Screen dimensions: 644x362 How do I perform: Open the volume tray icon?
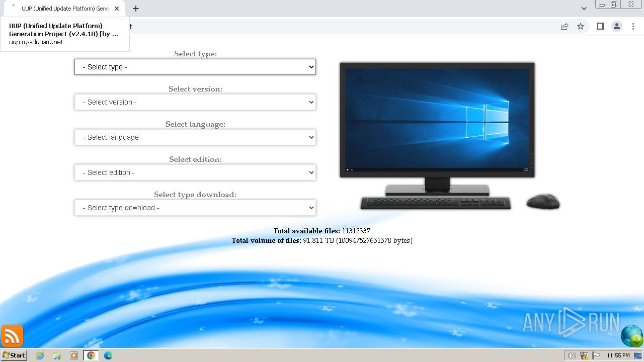pos(572,355)
